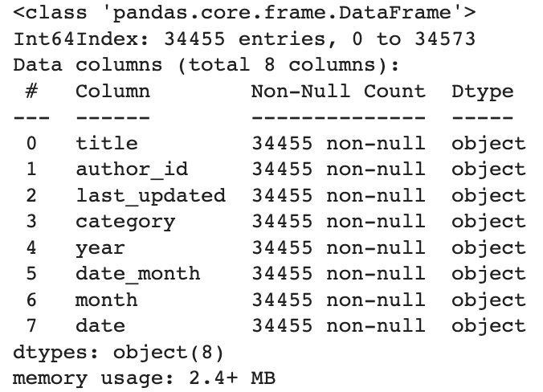Click the 'object' dtype in year row
543x392 pixels.
click(488, 247)
